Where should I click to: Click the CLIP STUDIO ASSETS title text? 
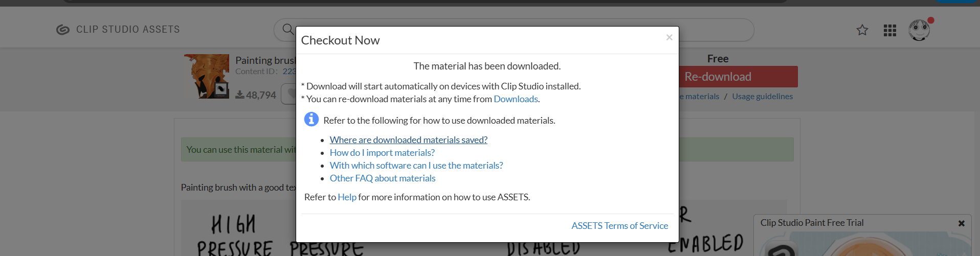128,30
